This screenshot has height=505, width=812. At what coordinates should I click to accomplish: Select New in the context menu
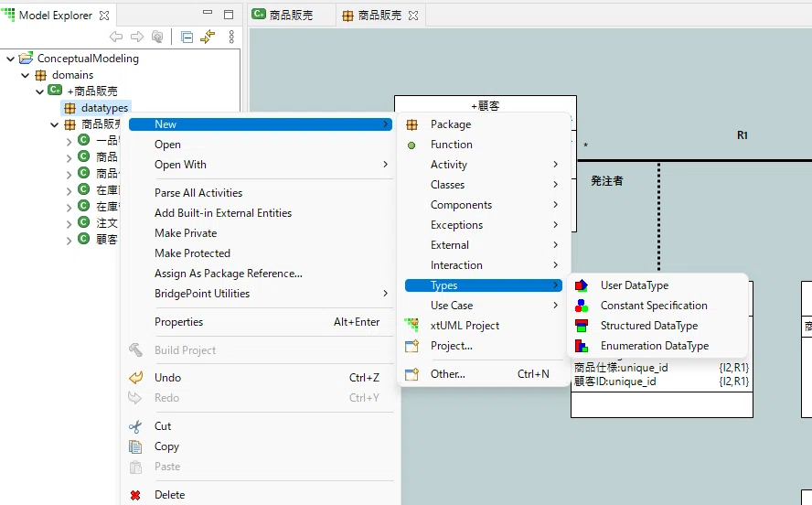tap(261, 124)
